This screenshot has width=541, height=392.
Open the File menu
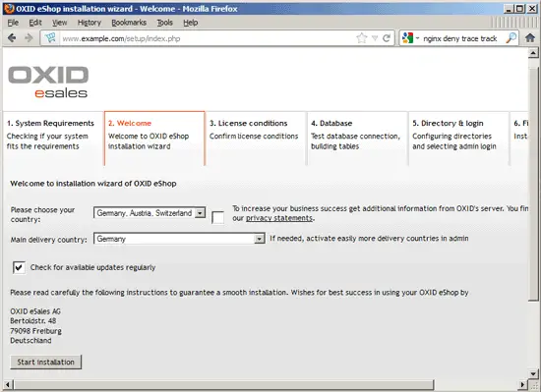13,23
